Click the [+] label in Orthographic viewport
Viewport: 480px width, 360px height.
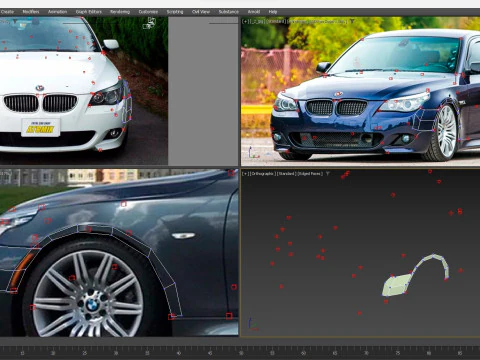click(245, 174)
